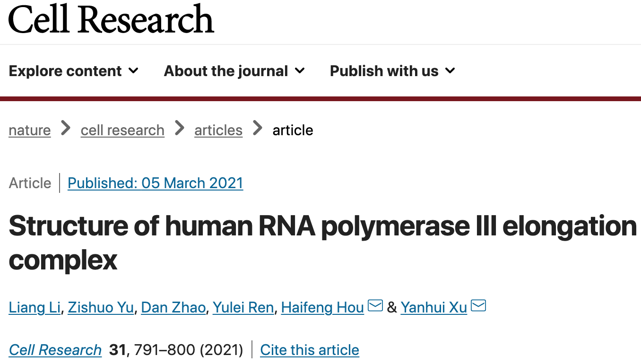Go to the nature breadcrumb link

pos(30,130)
